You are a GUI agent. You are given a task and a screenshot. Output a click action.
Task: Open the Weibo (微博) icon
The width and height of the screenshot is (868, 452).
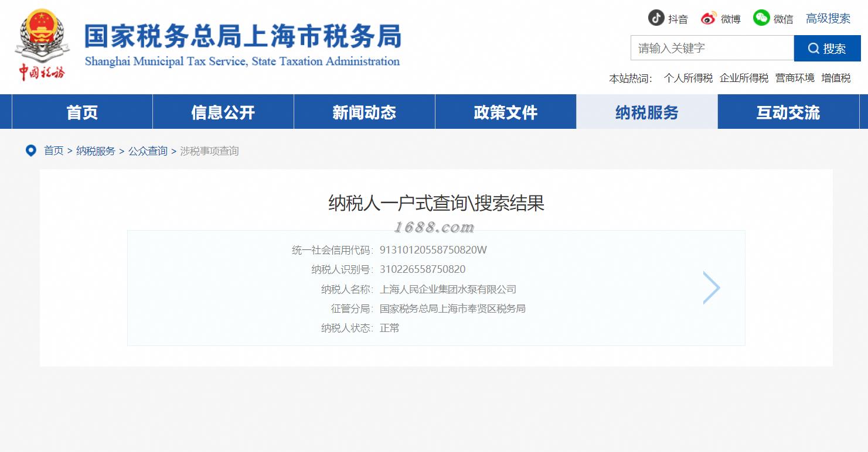709,18
